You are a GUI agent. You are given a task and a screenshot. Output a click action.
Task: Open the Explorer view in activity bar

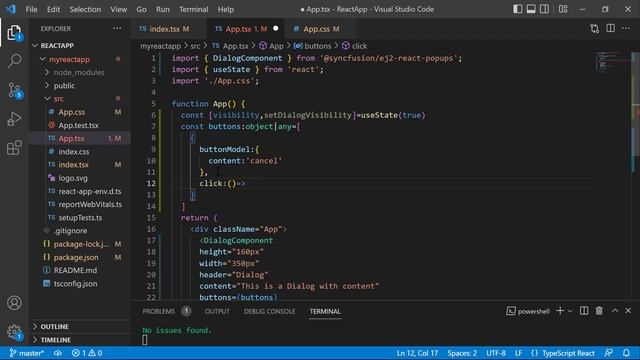click(14, 33)
